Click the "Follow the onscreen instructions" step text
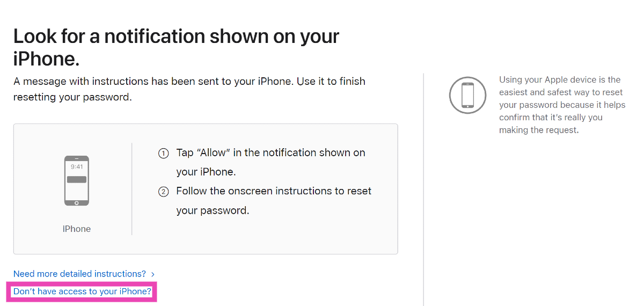Viewport: 644px width, 306px height. (274, 191)
